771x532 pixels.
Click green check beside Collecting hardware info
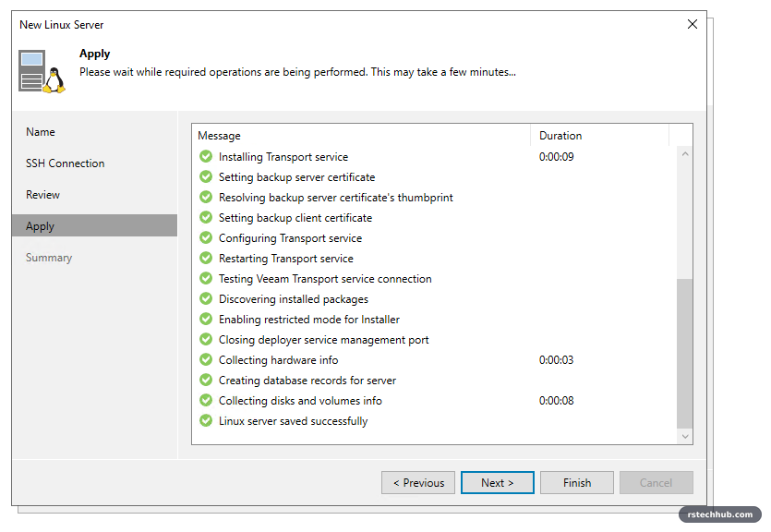click(206, 359)
